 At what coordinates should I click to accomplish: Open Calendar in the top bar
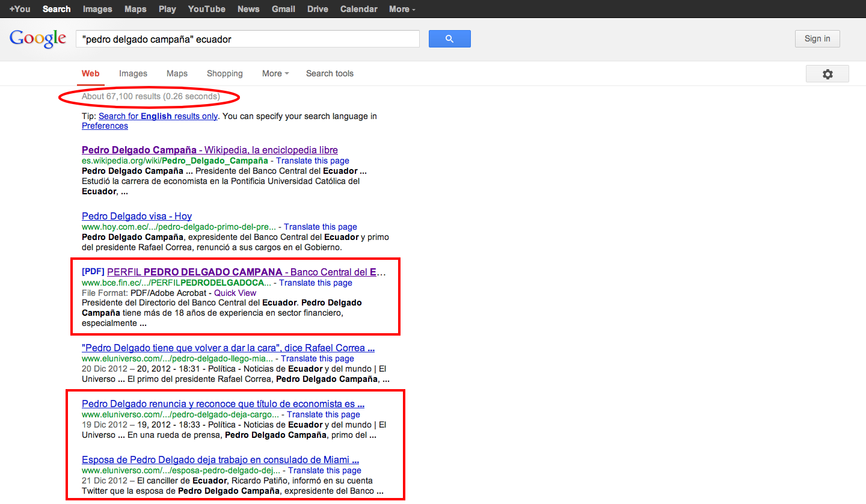tap(359, 9)
